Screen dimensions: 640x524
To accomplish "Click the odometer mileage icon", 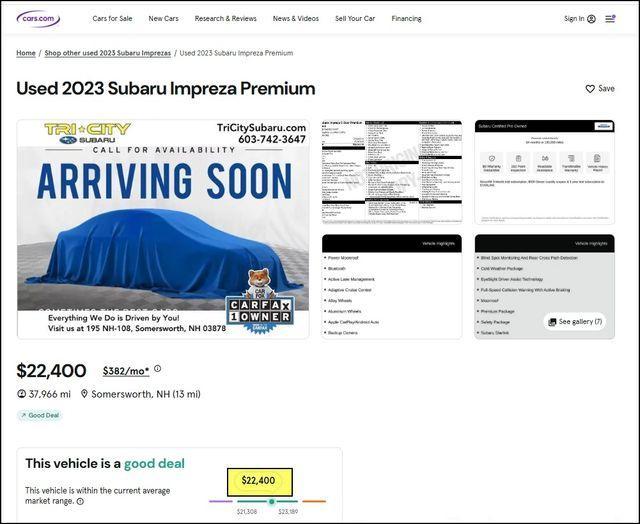I will click(21, 394).
